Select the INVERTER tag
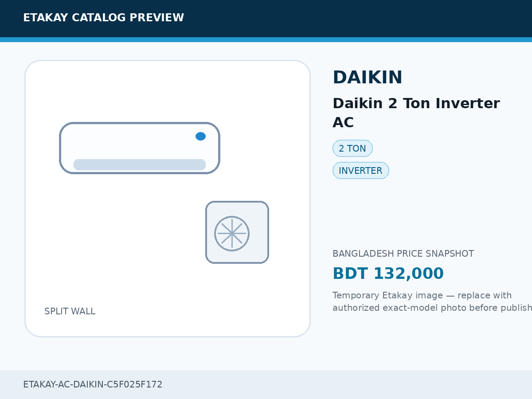 pos(360,171)
